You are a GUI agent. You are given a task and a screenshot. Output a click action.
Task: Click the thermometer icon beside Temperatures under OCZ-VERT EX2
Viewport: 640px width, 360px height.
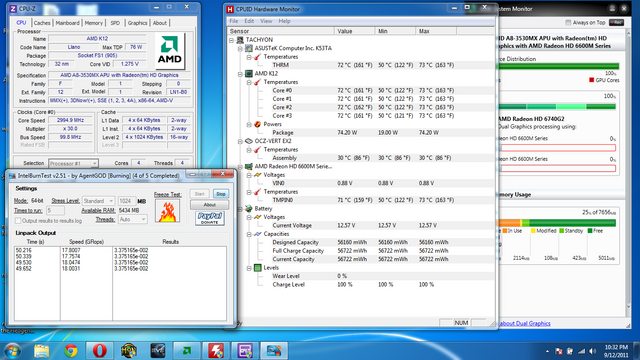click(x=257, y=149)
